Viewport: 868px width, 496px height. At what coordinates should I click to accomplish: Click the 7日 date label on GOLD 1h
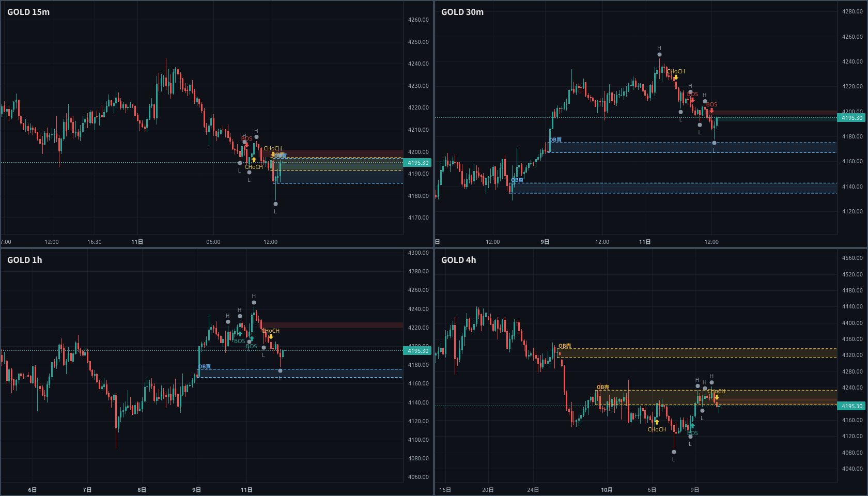coord(87,490)
